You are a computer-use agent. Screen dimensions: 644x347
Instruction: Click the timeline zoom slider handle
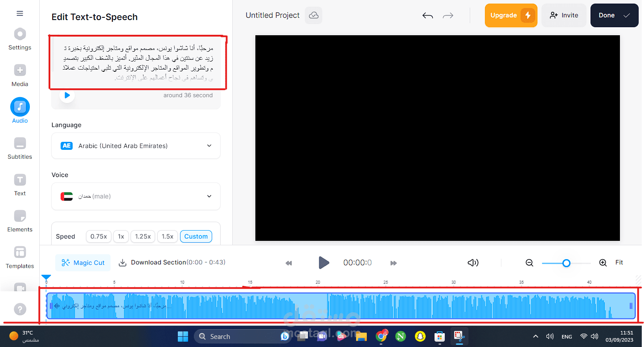point(566,263)
